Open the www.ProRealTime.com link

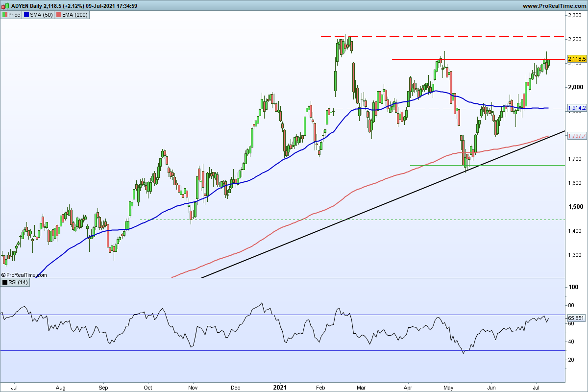click(554, 6)
